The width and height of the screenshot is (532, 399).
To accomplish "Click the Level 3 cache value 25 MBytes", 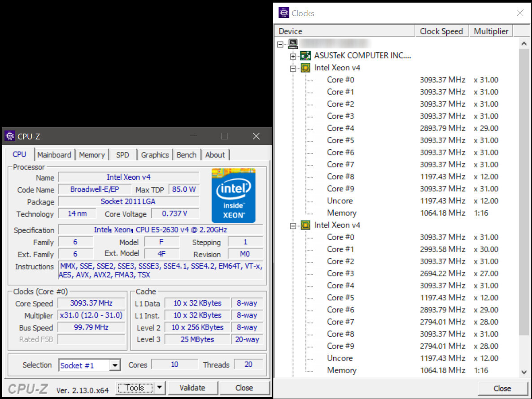I will [x=197, y=339].
